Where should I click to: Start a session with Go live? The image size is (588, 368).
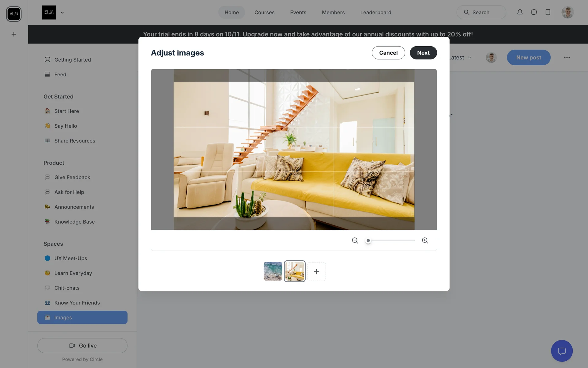pyautogui.click(x=82, y=346)
